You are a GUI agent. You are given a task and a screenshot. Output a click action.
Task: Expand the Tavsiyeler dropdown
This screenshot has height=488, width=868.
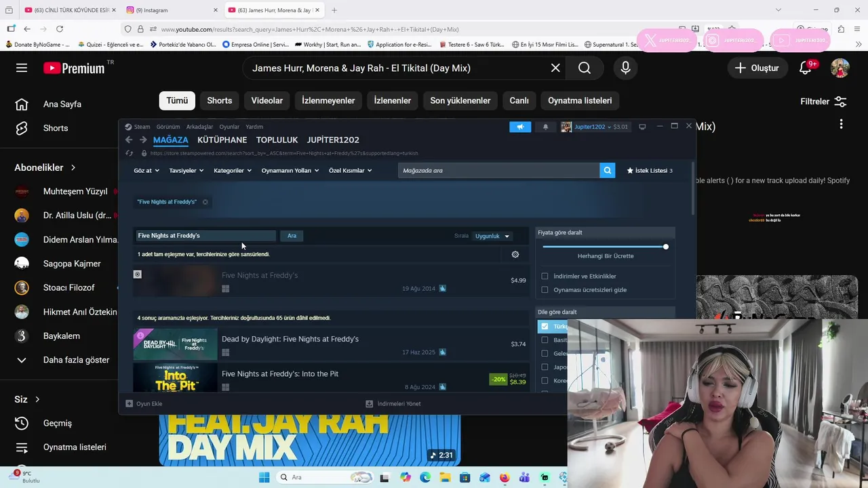point(186,171)
